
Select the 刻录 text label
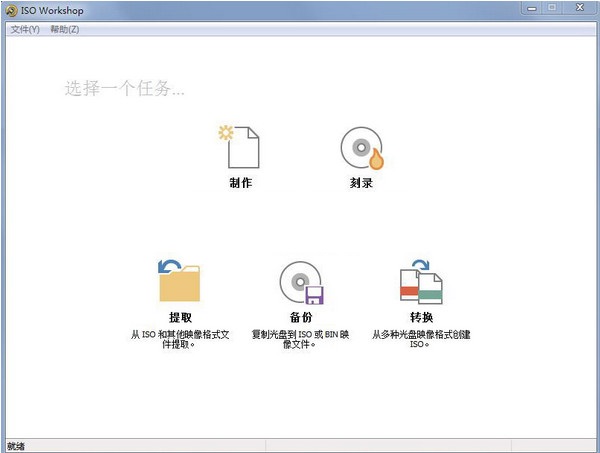pos(361,184)
